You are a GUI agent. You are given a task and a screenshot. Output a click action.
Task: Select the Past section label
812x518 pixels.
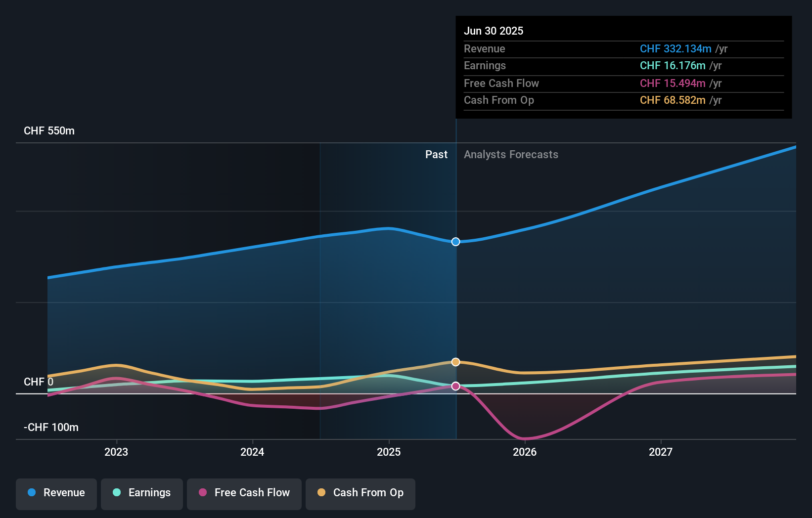[436, 154]
